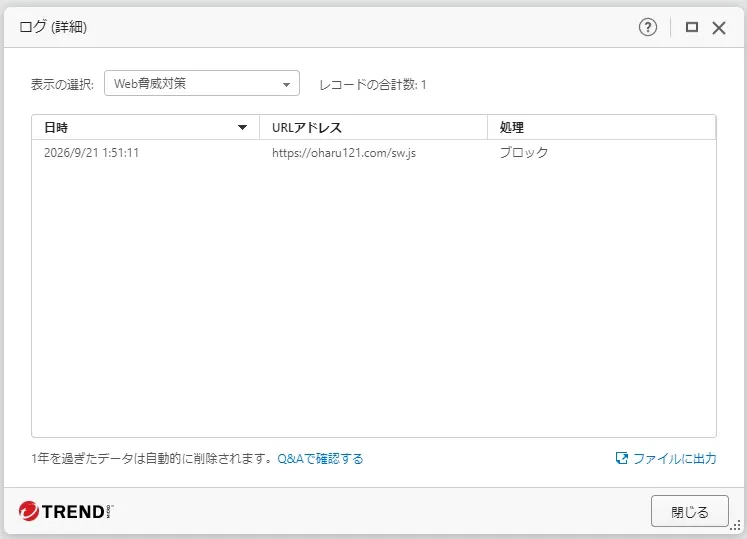Screen dimensions: 747x539
Task: Open the Web脅威対策 display selection dropdown
Action: coord(202,83)
